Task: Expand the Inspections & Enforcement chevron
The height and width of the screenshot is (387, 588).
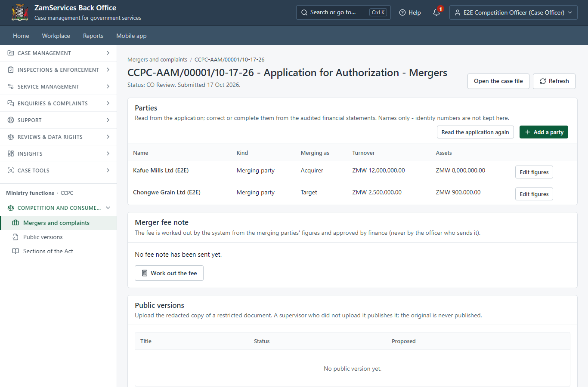Action: pyautogui.click(x=108, y=70)
